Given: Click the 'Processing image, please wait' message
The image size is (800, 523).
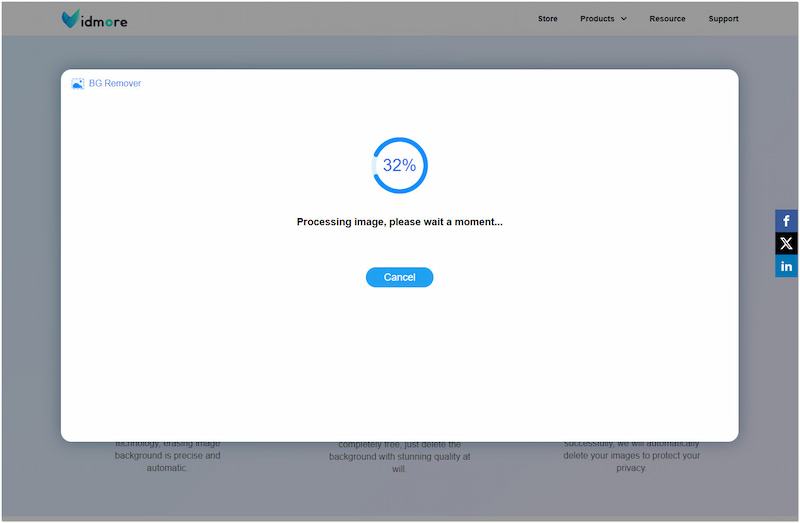Looking at the screenshot, I should point(399,222).
